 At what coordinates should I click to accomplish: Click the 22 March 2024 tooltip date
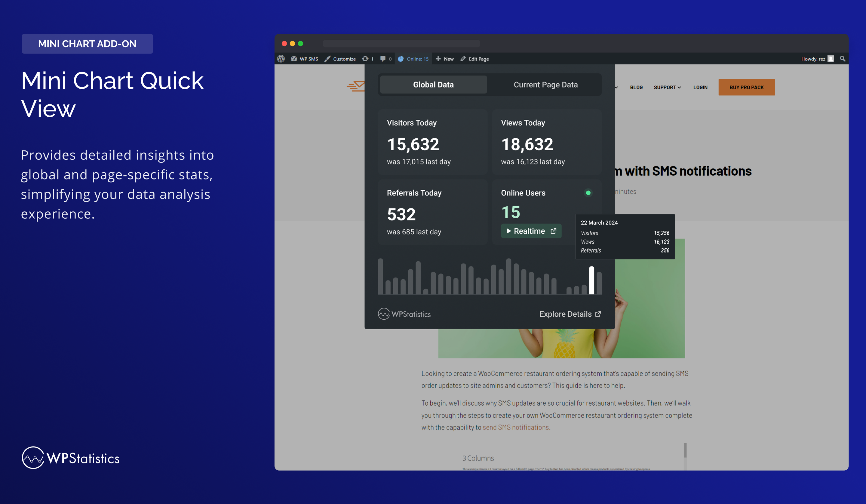click(x=599, y=223)
